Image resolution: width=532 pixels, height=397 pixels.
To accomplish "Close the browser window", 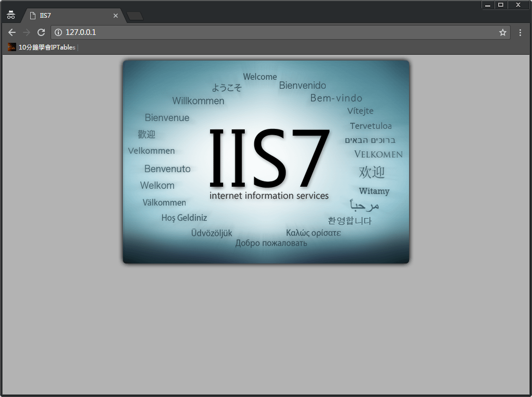I will pos(518,5).
